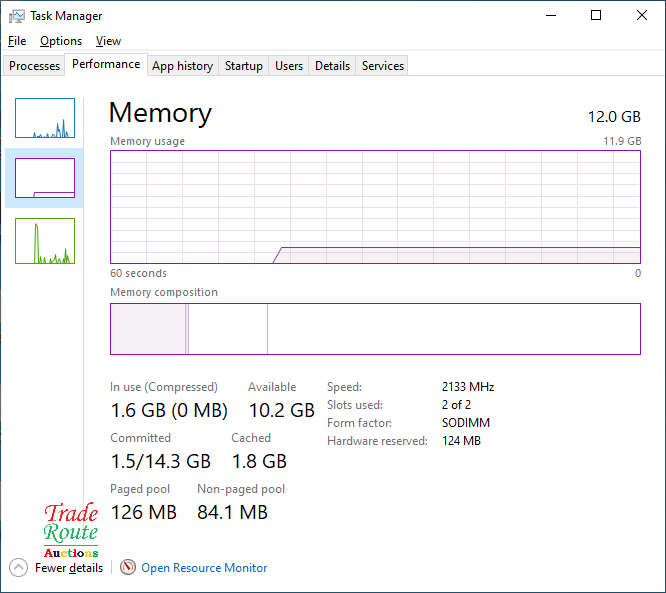Select the green Disk activity thumbnail graph
Screen dimensions: 666x593
click(x=45, y=241)
